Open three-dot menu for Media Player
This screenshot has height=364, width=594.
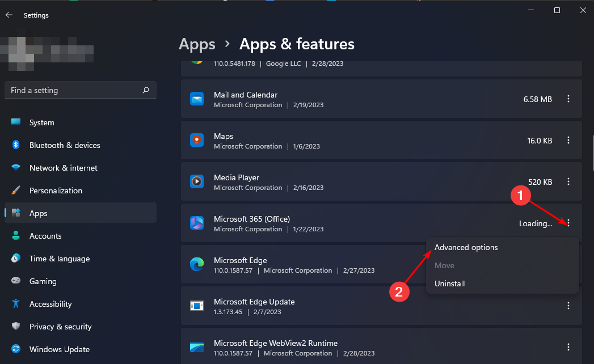(568, 181)
